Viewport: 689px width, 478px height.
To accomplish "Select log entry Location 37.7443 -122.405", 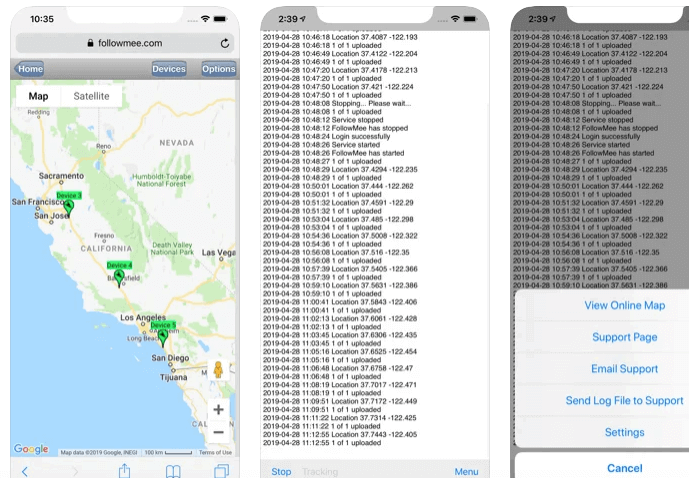I will (x=340, y=435).
